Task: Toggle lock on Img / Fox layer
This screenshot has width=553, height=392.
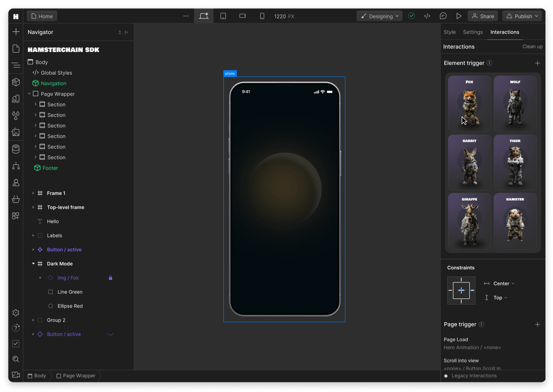Action: click(x=110, y=278)
